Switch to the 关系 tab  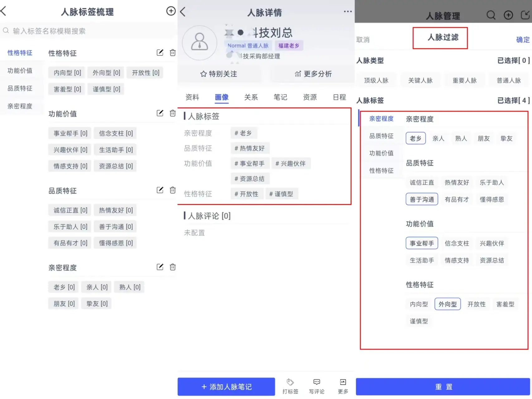point(251,97)
